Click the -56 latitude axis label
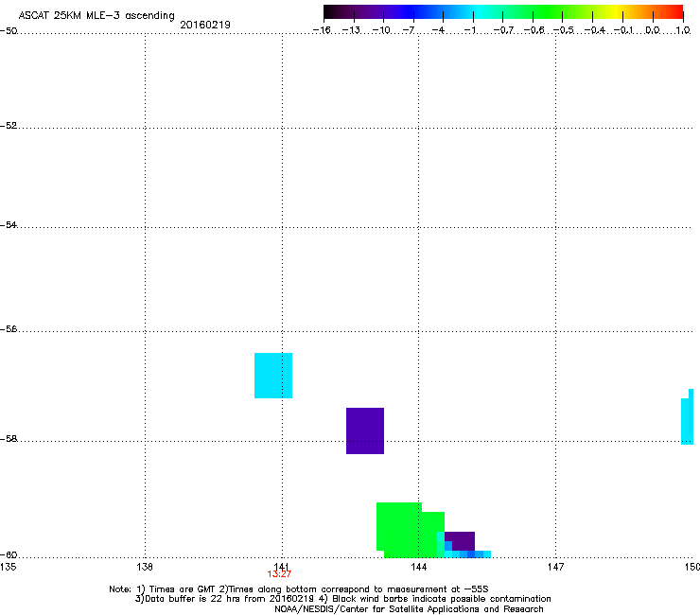The image size is (700, 615). point(9,328)
